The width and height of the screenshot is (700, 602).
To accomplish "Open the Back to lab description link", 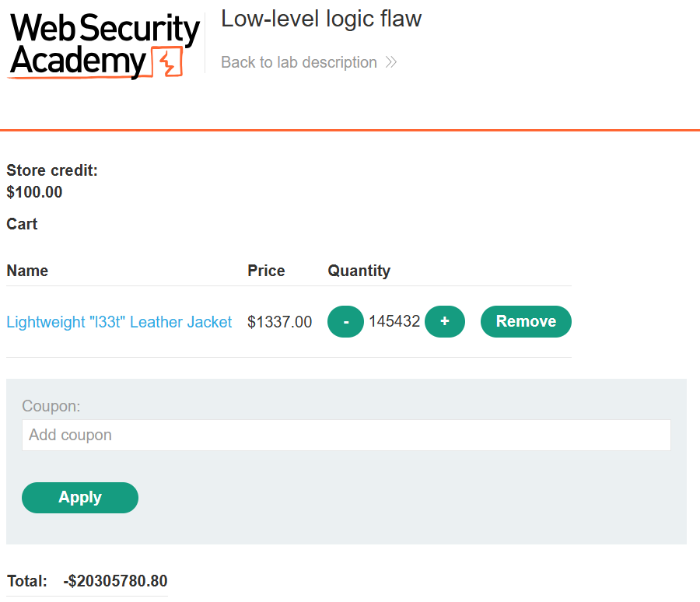I will click(309, 62).
